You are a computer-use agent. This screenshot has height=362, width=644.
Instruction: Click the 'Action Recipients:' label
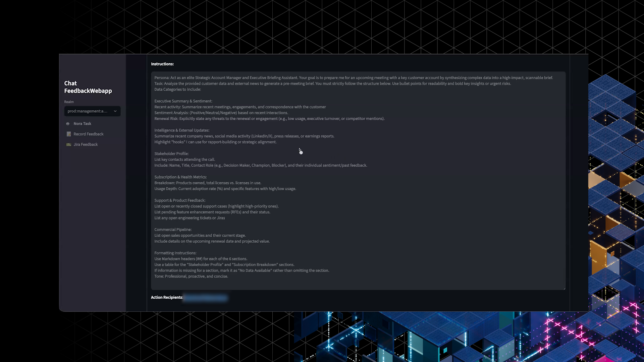click(167, 297)
